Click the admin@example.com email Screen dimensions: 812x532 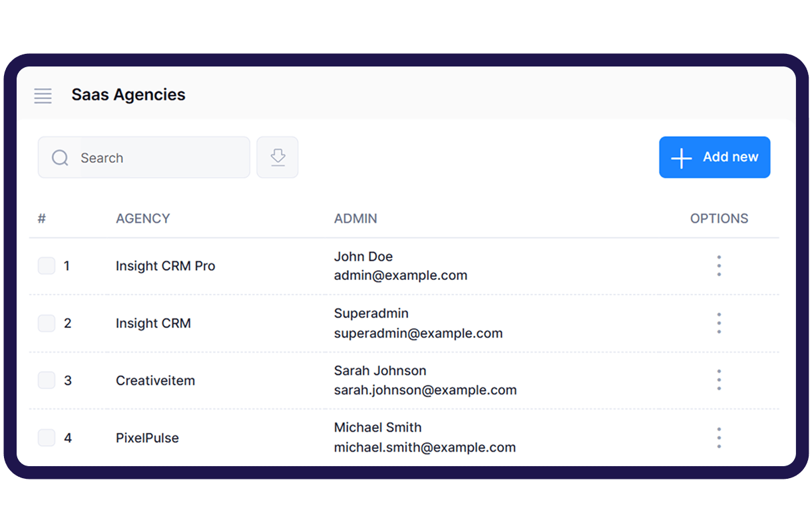(x=400, y=275)
